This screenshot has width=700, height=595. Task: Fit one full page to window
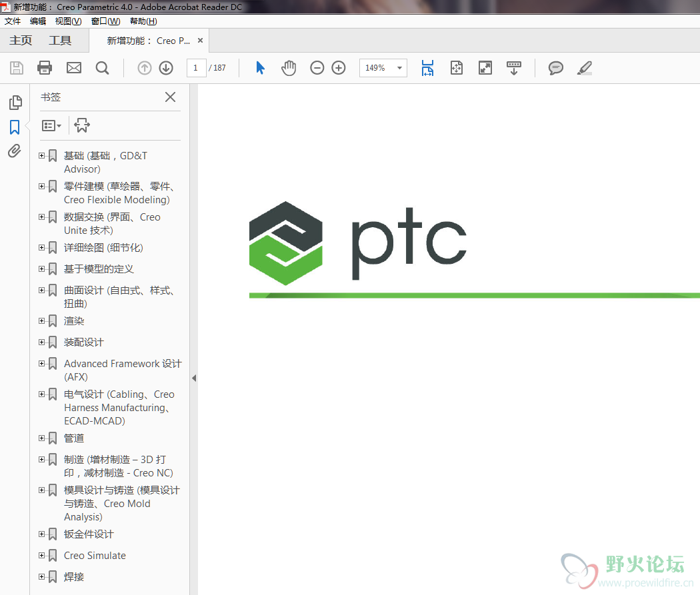coord(456,68)
